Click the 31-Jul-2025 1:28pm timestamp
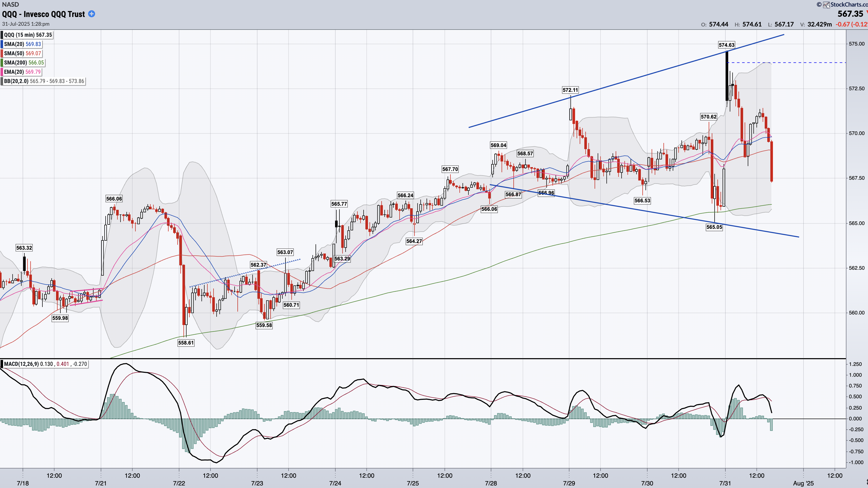 click(x=26, y=24)
